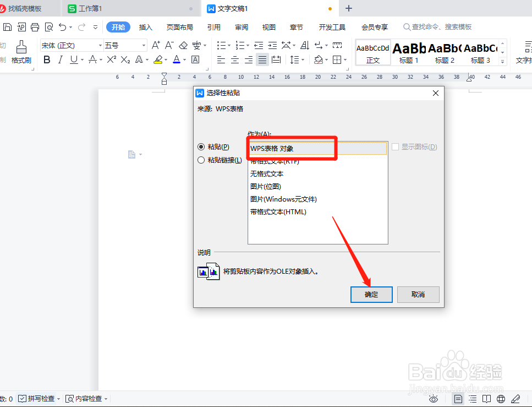The image size is (532, 407).
Task: Decrease indent icon
Action: pos(259,45)
